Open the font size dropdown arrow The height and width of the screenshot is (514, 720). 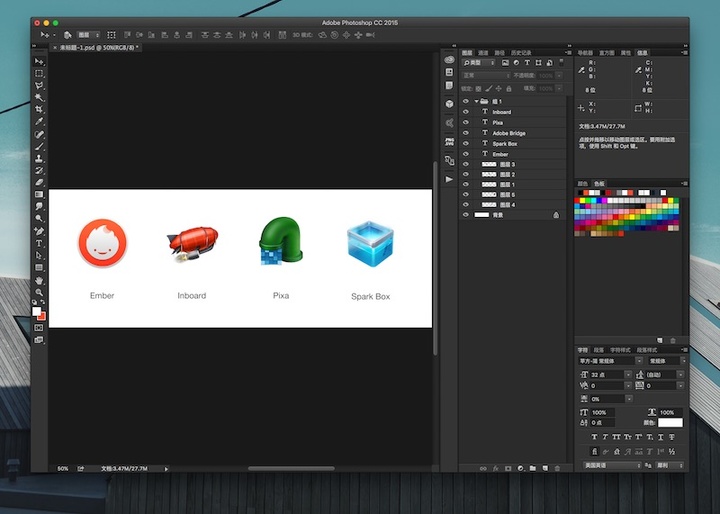coord(630,373)
